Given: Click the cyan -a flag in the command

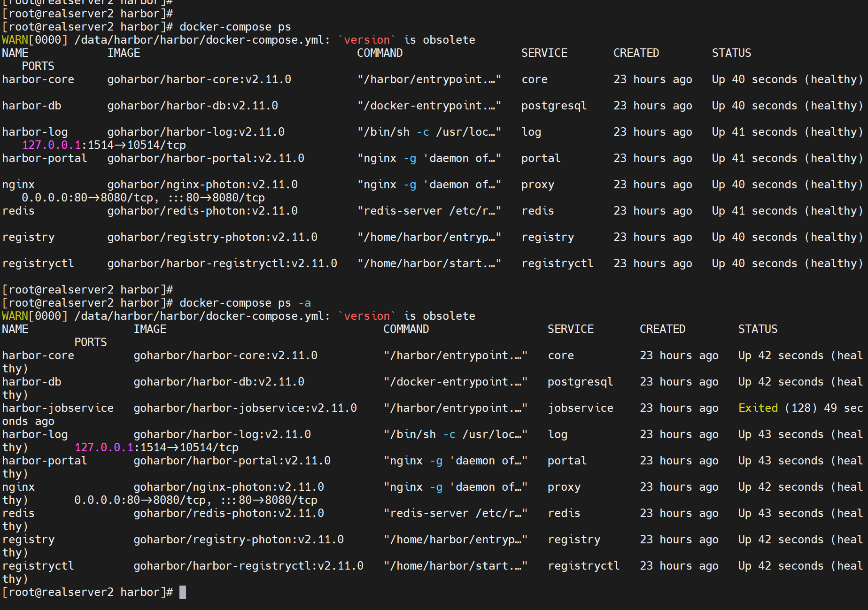Looking at the screenshot, I should coord(304,303).
